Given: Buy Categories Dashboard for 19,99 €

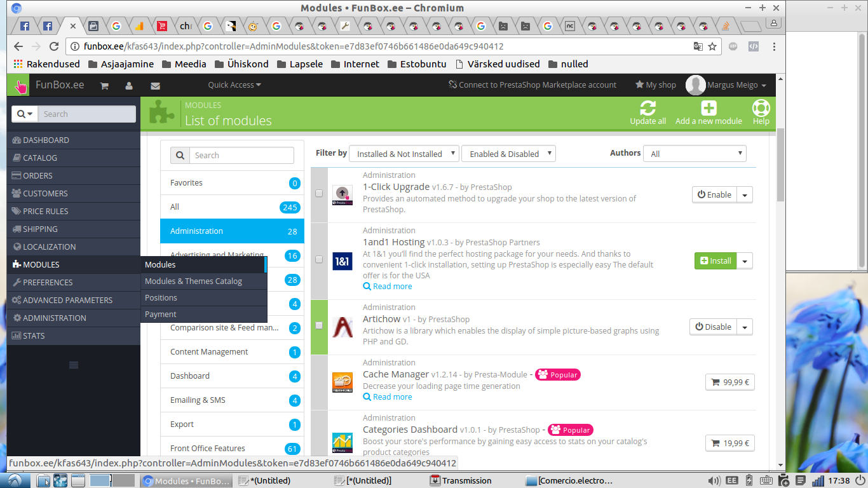Looking at the screenshot, I should tap(730, 443).
